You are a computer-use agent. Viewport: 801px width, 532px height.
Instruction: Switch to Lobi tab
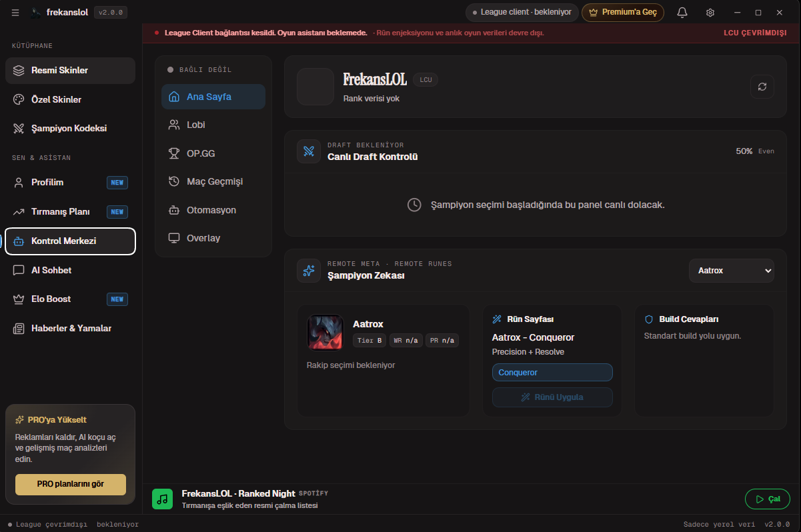click(213, 125)
